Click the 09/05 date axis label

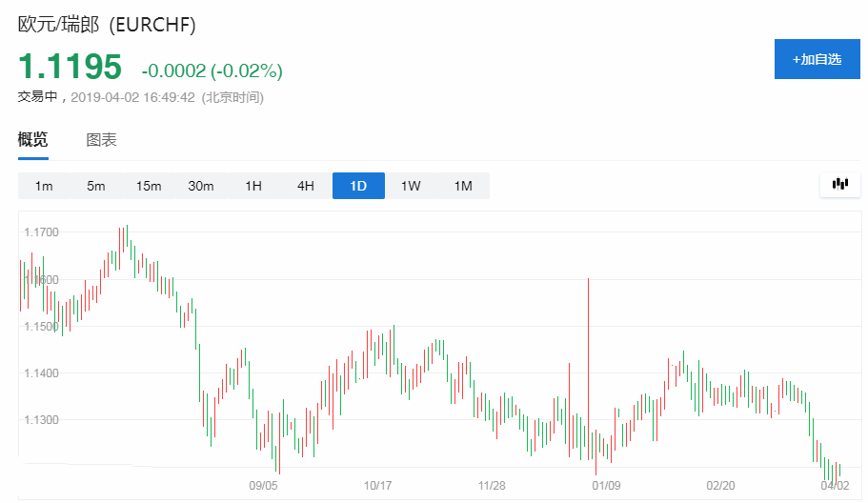coord(263,486)
